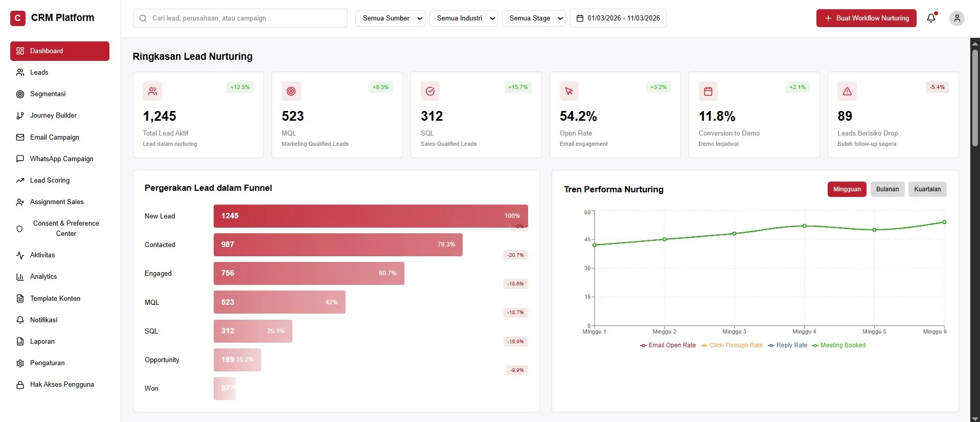This screenshot has width=980, height=422.
Task: Toggle Email Open Rate legend series
Action: tap(668, 345)
